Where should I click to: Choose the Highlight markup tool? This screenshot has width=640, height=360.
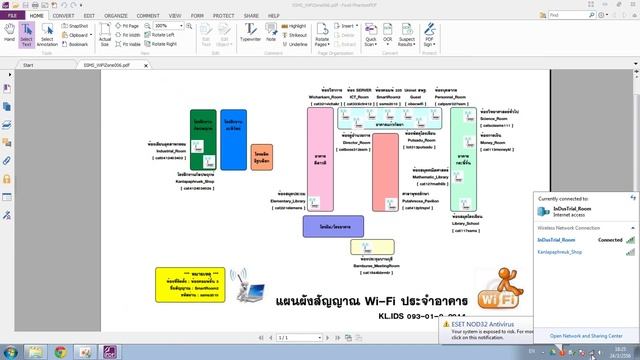pyautogui.click(x=294, y=26)
